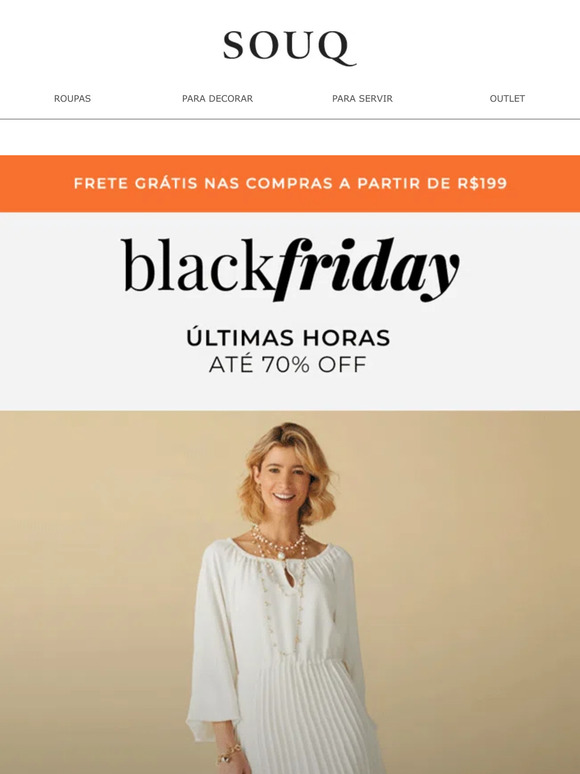Viewport: 580px width, 774px height.
Task: Click the SOUQ logo at the top
Action: pyautogui.click(x=289, y=48)
